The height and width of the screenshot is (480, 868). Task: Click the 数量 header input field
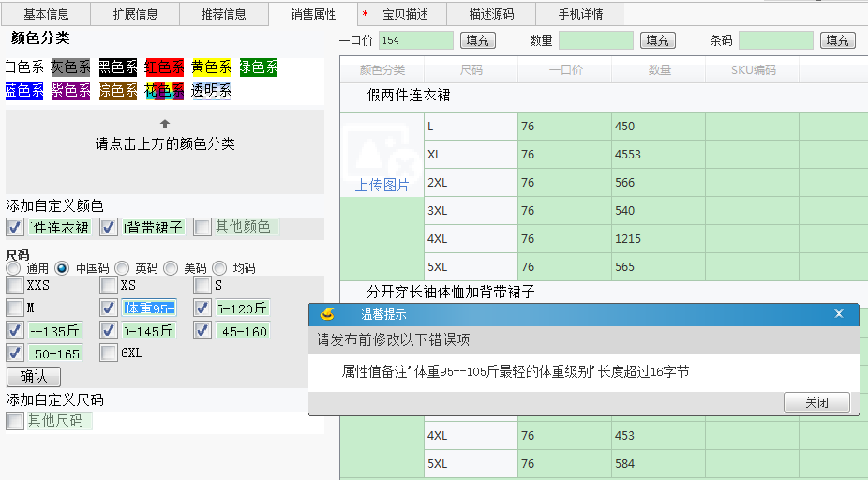click(x=595, y=40)
